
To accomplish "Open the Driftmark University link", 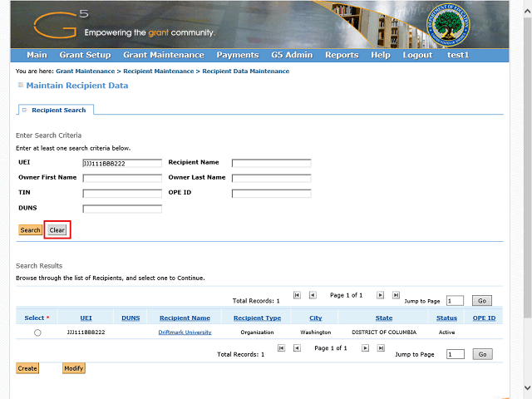I will point(185,332).
